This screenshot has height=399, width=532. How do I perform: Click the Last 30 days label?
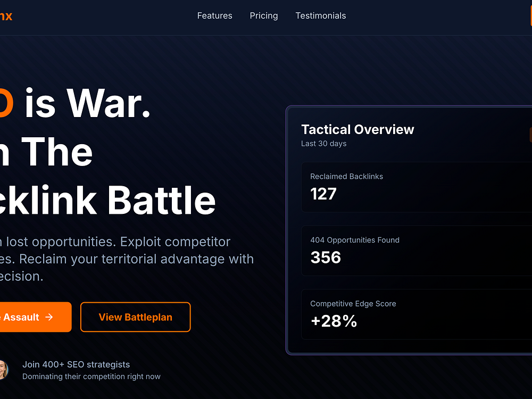pos(323,144)
